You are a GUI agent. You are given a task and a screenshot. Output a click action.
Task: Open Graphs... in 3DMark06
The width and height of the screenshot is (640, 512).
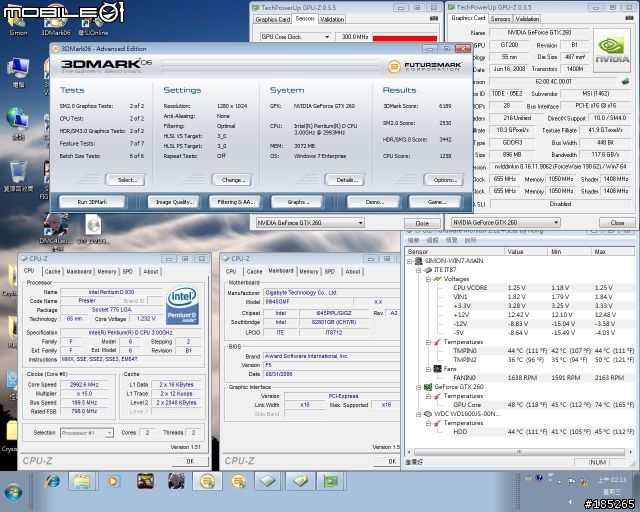click(298, 202)
